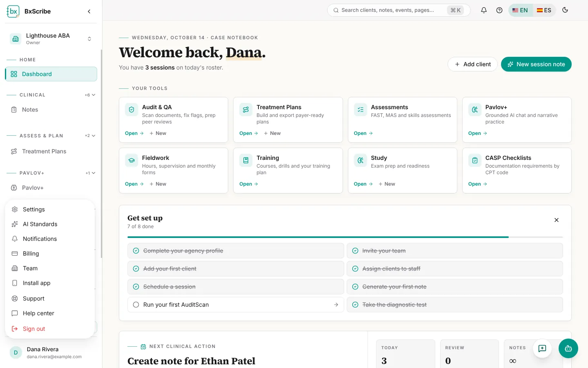
Task: Open Notes in the sidebar
Action: [x=51, y=110]
